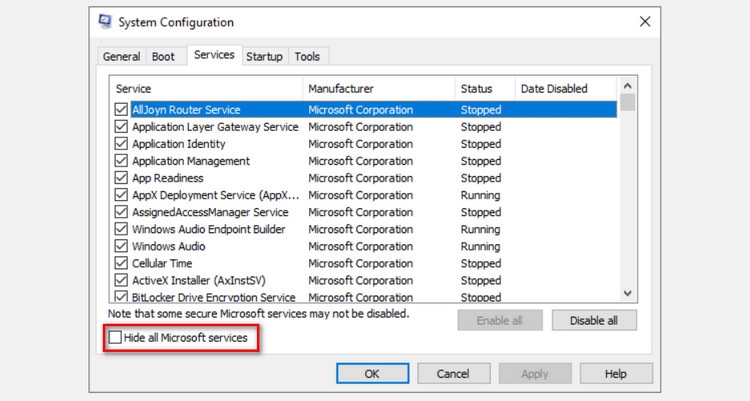750x401 pixels.
Task: Uncheck Application Layer Gateway Service checkbox
Action: [x=121, y=127]
